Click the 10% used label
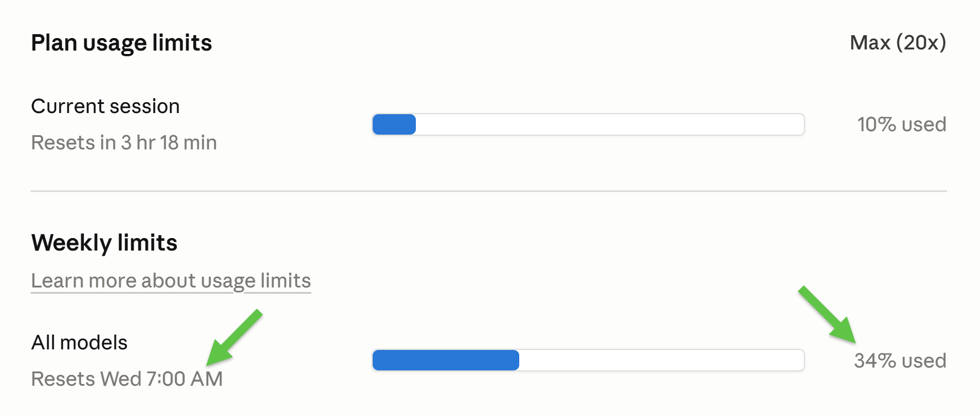Viewport: 980px width, 417px height. (x=902, y=124)
